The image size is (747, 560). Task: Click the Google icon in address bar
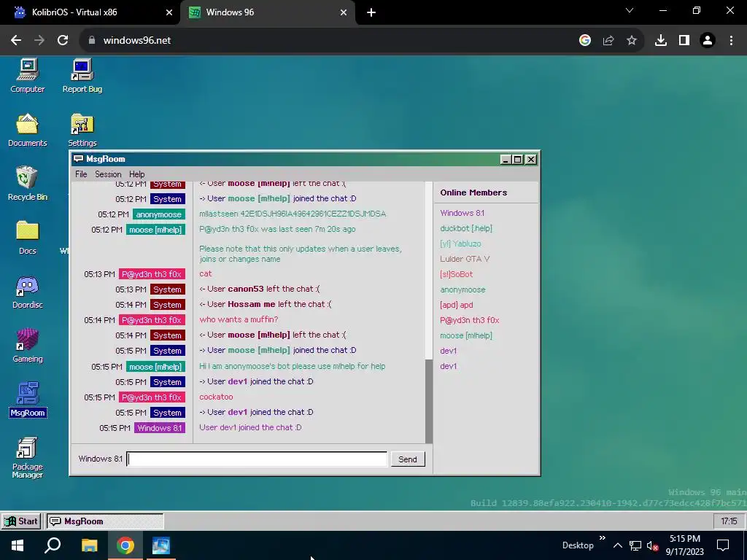[584, 40]
